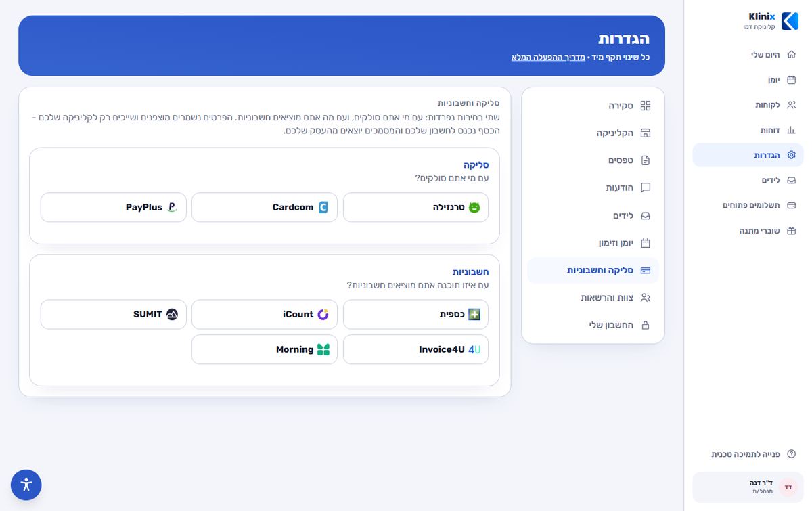Click the green Morning logo icon
This screenshot has height=511, width=812.
point(323,349)
